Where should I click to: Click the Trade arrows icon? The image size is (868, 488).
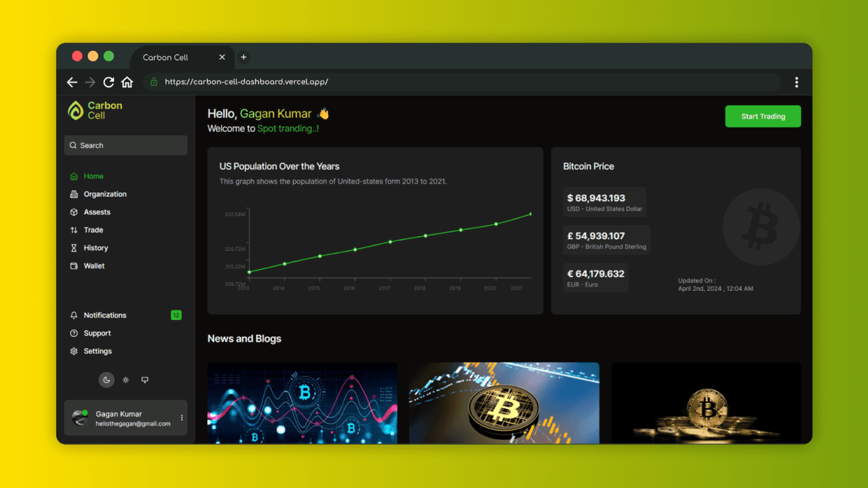click(x=74, y=230)
